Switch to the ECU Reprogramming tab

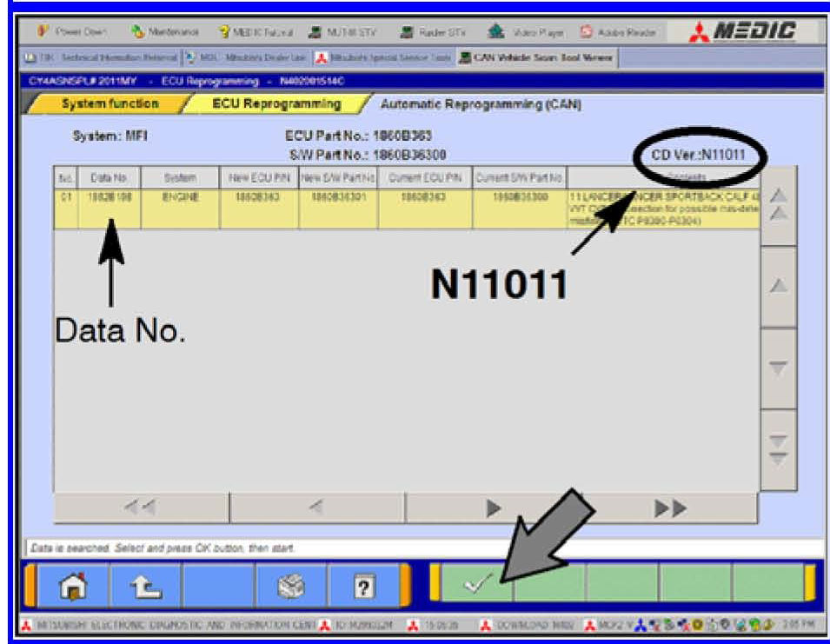point(276,104)
